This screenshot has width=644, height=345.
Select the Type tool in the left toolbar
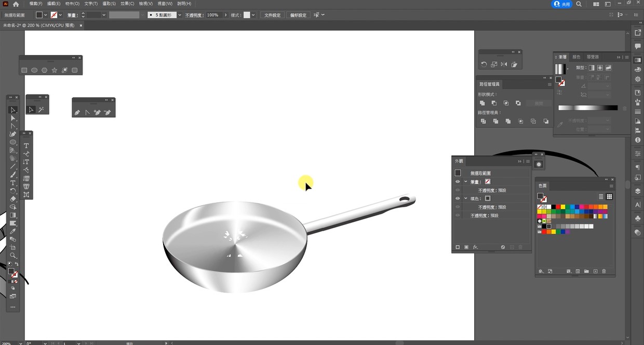click(x=13, y=183)
